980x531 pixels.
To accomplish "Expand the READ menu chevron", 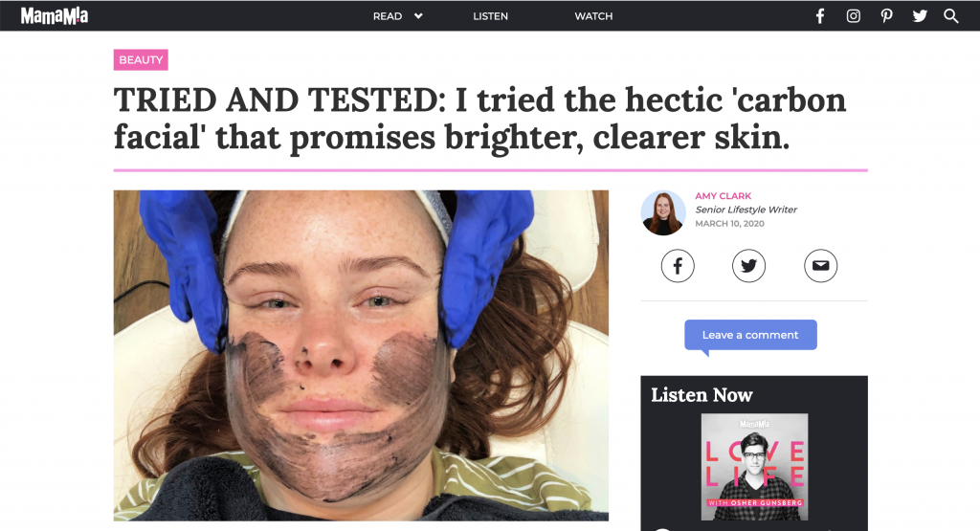I will click(x=418, y=16).
